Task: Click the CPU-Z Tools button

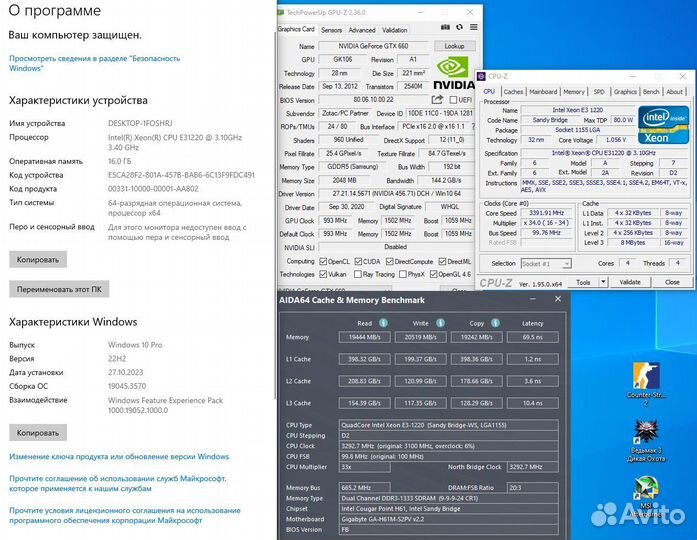Action: pyautogui.click(x=583, y=282)
